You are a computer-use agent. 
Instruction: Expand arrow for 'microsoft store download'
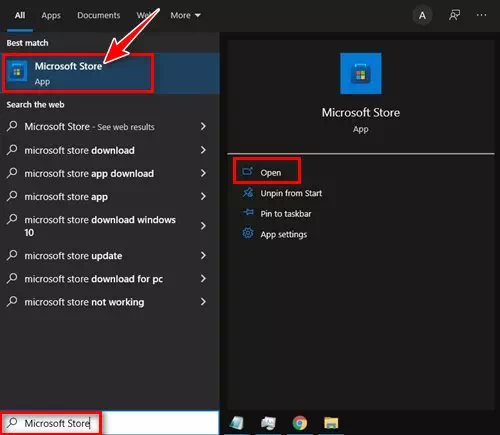(x=203, y=150)
